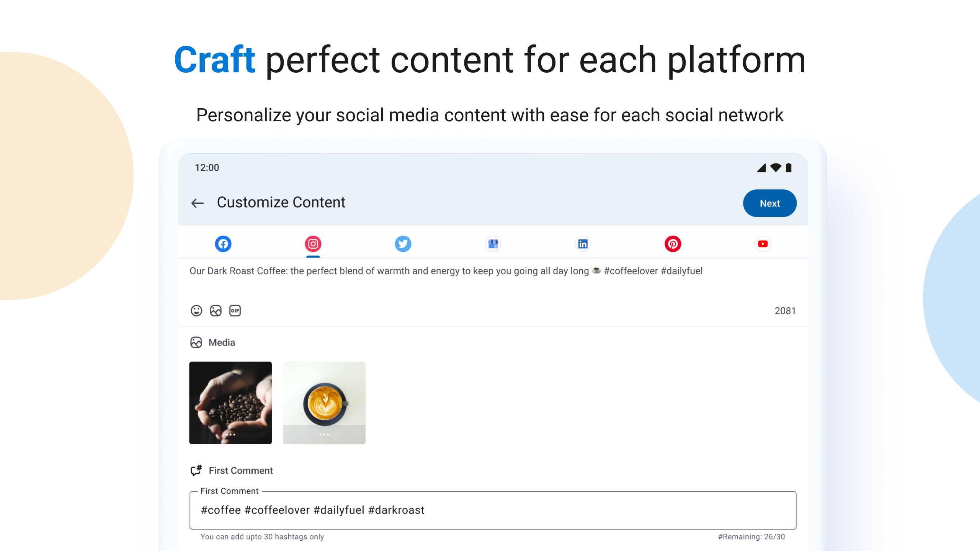Switch to the Facebook tab
The image size is (980, 551).
point(223,244)
